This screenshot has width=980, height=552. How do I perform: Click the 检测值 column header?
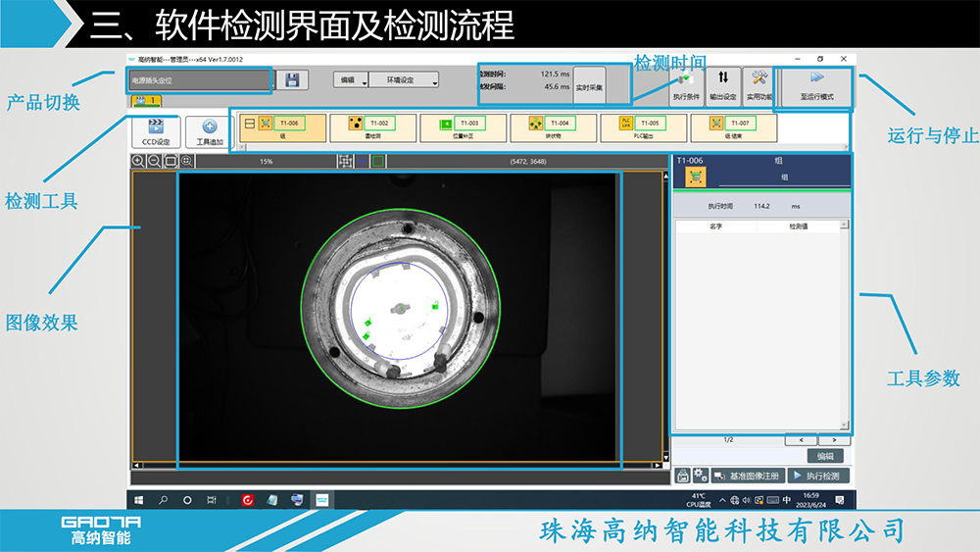pos(798,226)
